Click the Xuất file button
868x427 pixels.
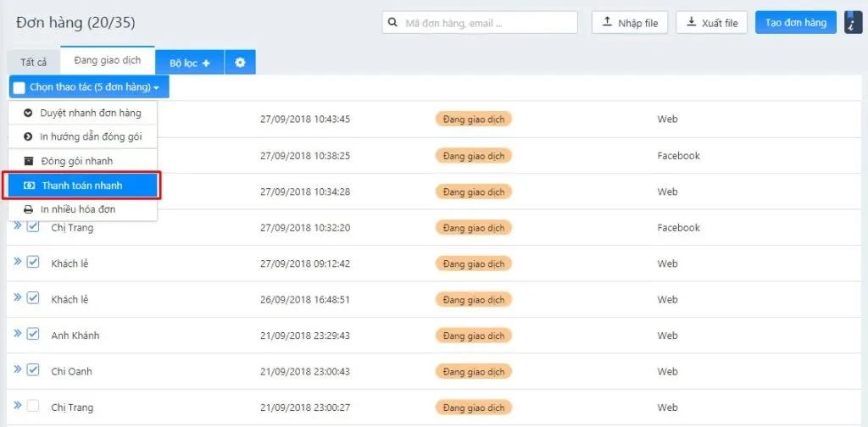pos(712,23)
